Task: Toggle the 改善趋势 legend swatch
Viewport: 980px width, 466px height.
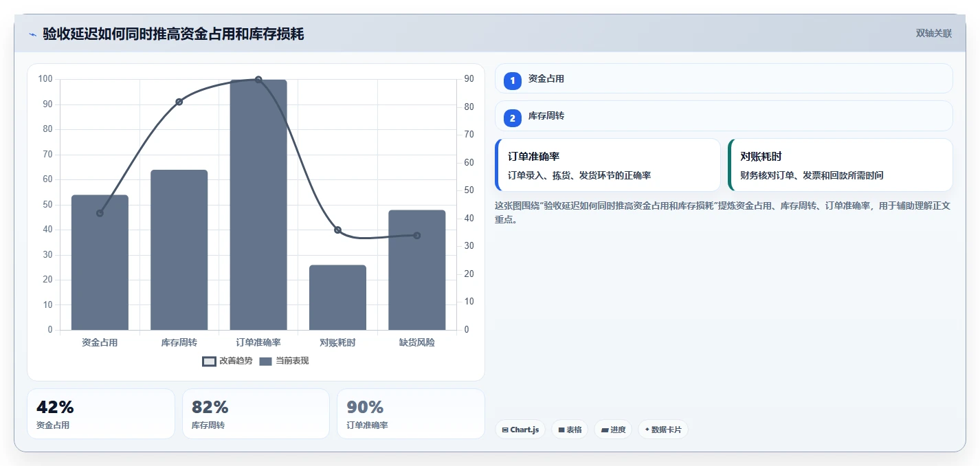Action: coord(209,361)
